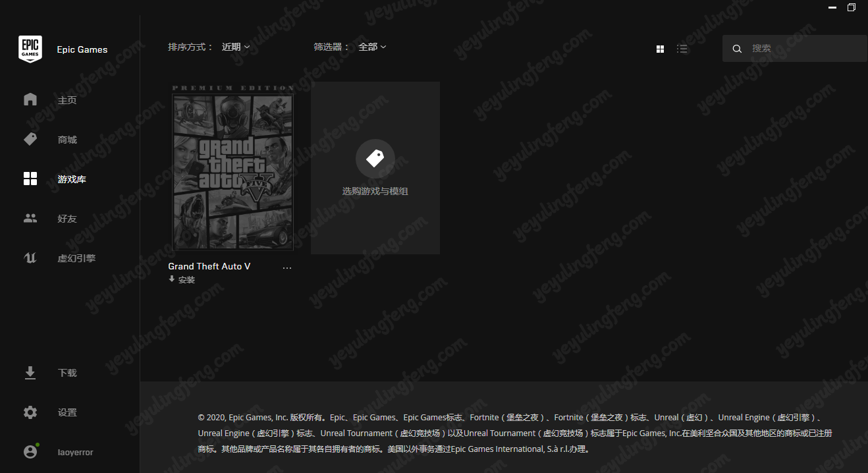Click the magnifier search icon
This screenshot has height=473, width=868.
(737, 49)
